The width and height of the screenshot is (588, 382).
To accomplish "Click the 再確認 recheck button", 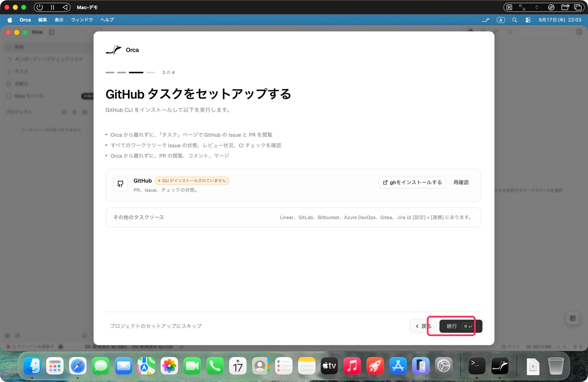I will tap(461, 182).
